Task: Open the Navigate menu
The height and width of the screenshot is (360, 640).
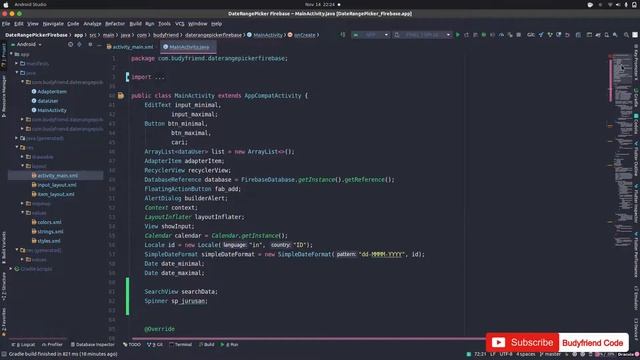Action: point(53,24)
